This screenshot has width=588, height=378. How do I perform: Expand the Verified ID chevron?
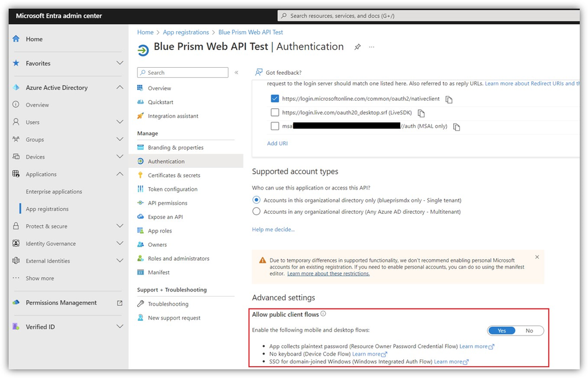tap(119, 327)
